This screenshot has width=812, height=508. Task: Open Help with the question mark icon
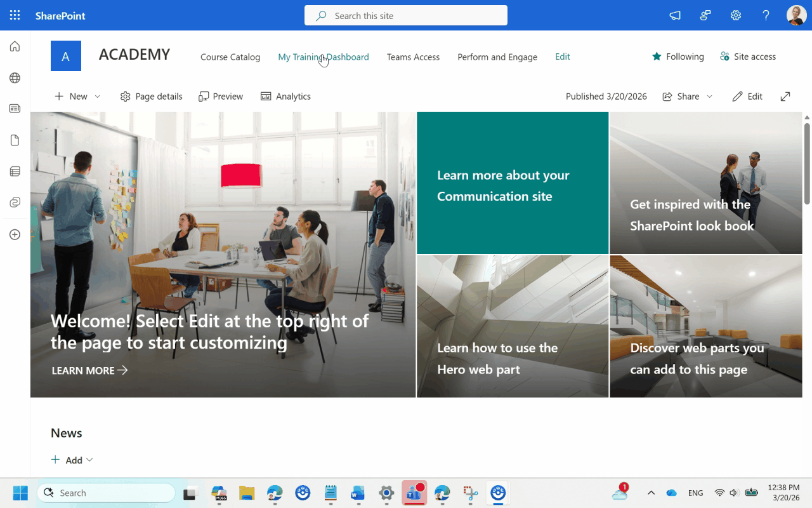[766, 15]
